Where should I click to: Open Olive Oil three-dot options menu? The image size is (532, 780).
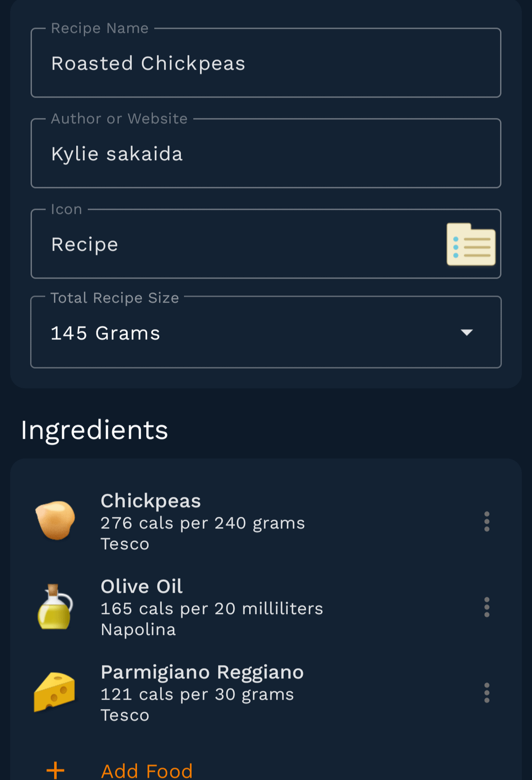coord(487,607)
